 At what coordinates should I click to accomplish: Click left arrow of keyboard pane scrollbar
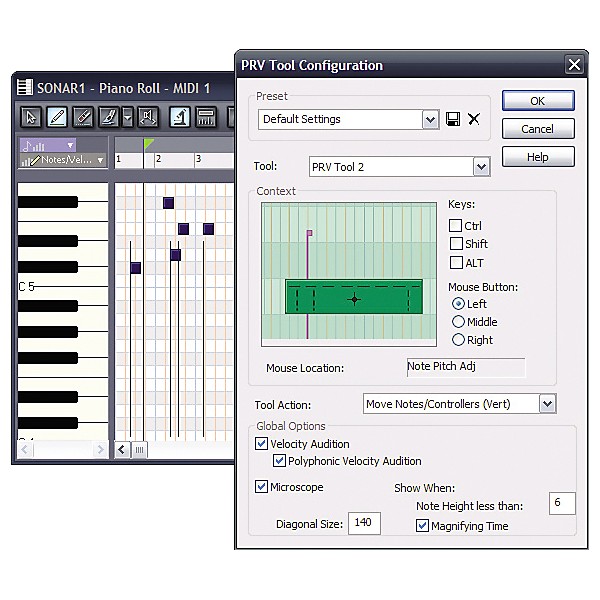[25, 449]
